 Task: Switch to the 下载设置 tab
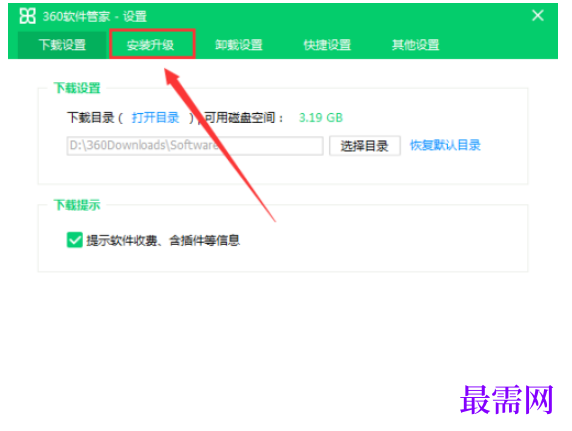(62, 45)
